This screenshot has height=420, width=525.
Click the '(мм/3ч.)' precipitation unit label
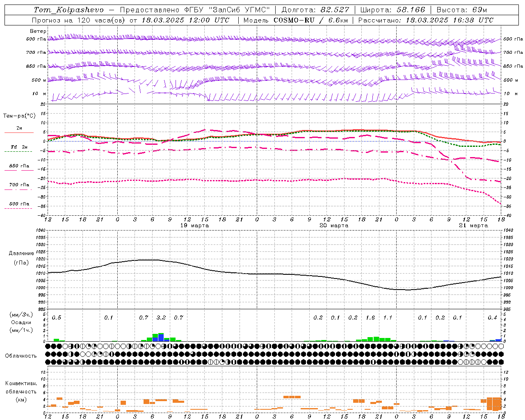(21, 315)
